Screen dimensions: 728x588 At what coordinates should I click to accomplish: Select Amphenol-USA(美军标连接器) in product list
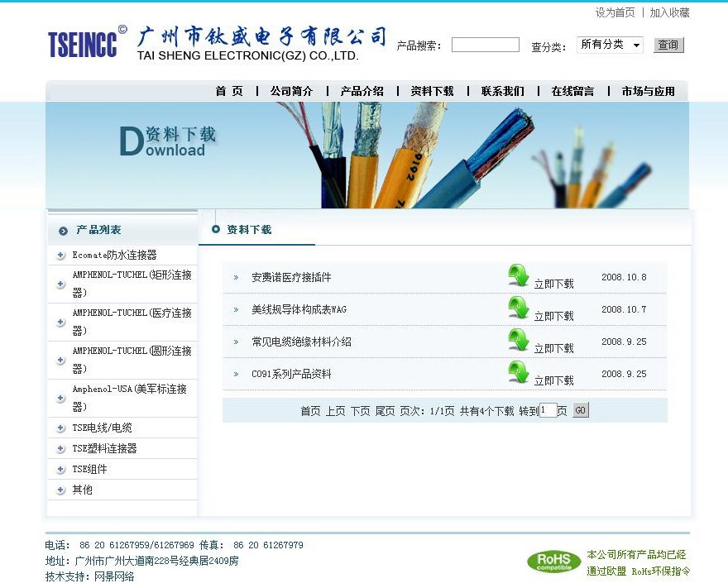click(130, 398)
